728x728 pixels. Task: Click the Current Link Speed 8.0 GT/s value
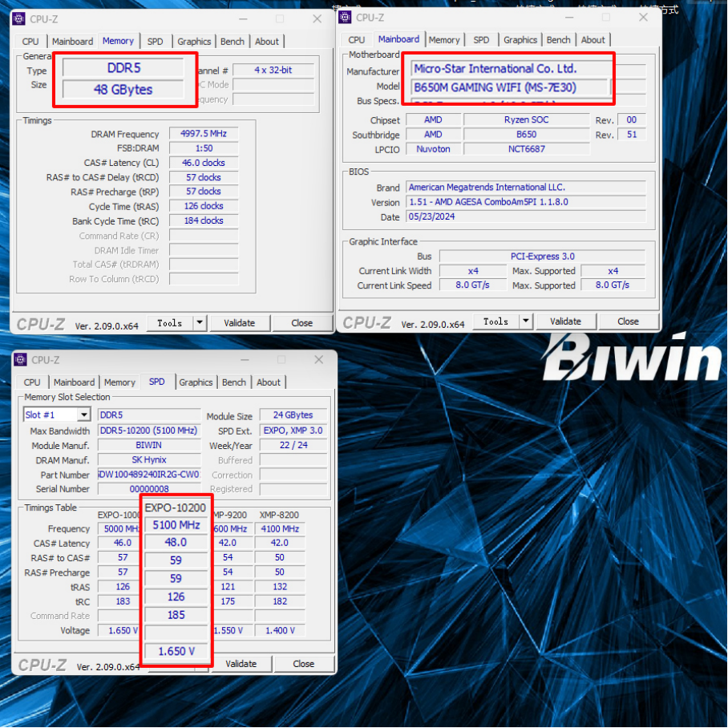pyautogui.click(x=473, y=285)
